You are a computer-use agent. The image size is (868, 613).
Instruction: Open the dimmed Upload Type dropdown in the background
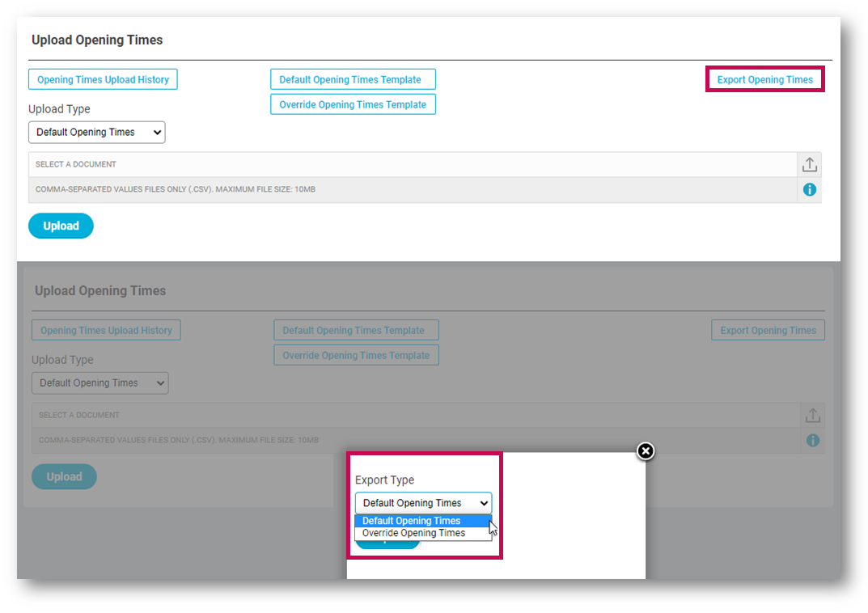tap(100, 383)
